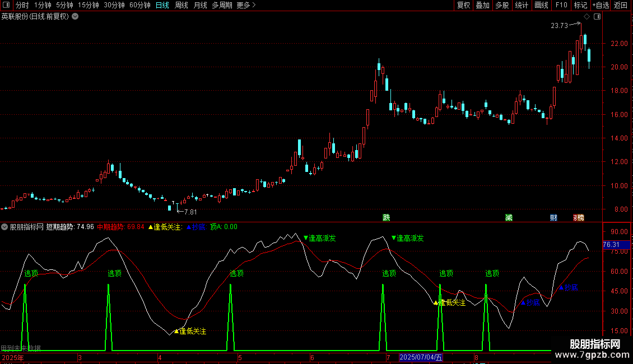
Task: Open the 复权 adjustment menu
Action: point(463,5)
